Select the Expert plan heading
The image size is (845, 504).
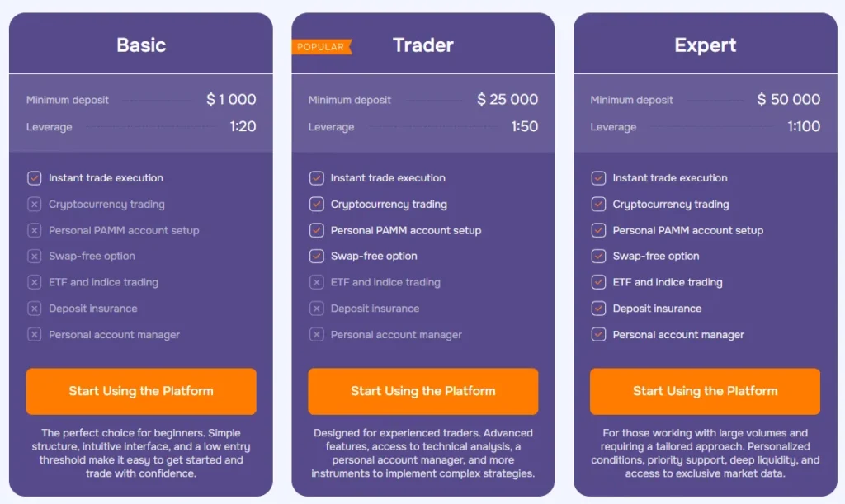coord(705,45)
